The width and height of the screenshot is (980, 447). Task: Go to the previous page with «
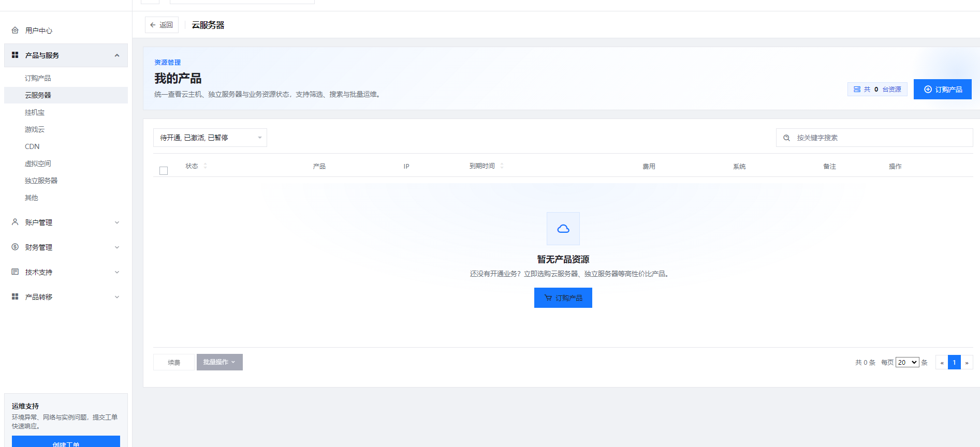click(x=942, y=362)
